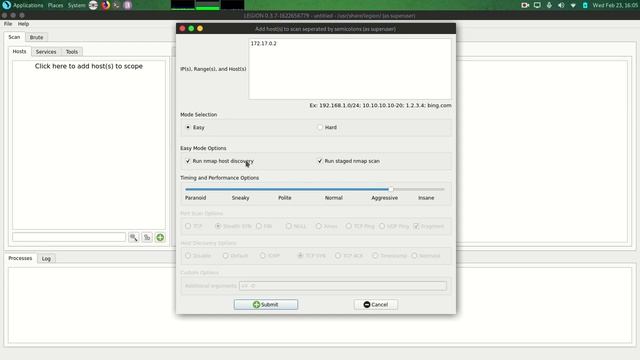
Task: Close the Add host(s) dialog red button
Action: click(x=182, y=29)
